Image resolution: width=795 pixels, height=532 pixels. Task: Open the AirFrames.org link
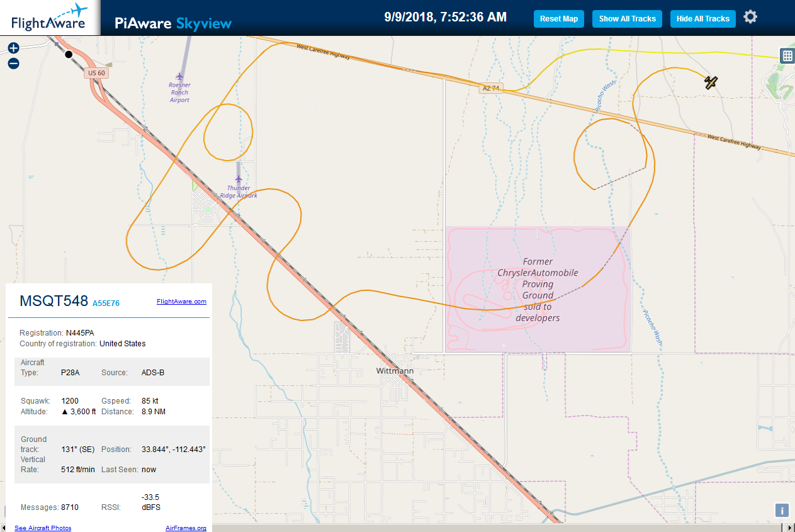point(186,528)
